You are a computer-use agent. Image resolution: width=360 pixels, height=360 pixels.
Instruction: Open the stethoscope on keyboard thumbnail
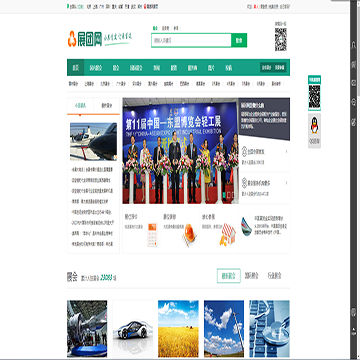[x=270, y=329]
